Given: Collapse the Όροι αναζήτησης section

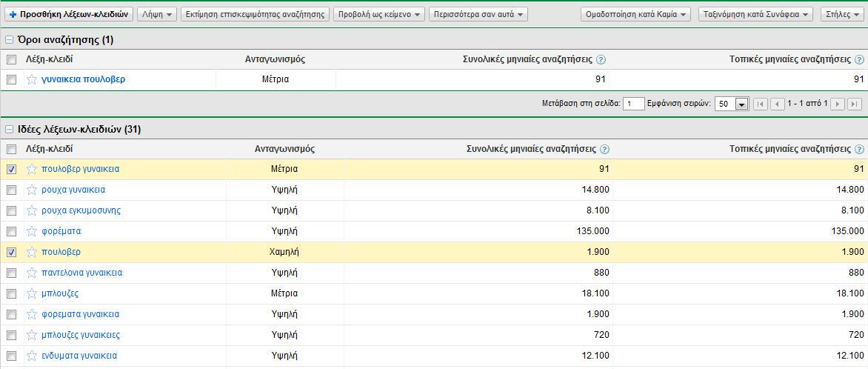Looking at the screenshot, I should coord(9,39).
